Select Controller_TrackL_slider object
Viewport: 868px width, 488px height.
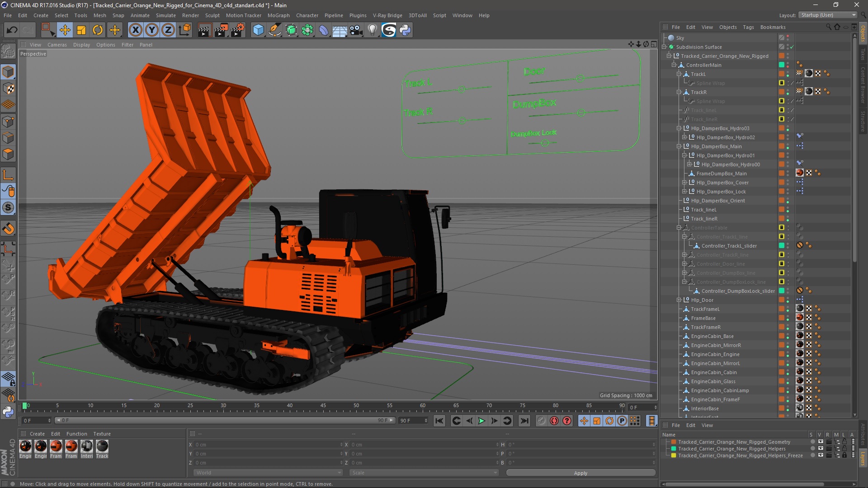tap(729, 246)
